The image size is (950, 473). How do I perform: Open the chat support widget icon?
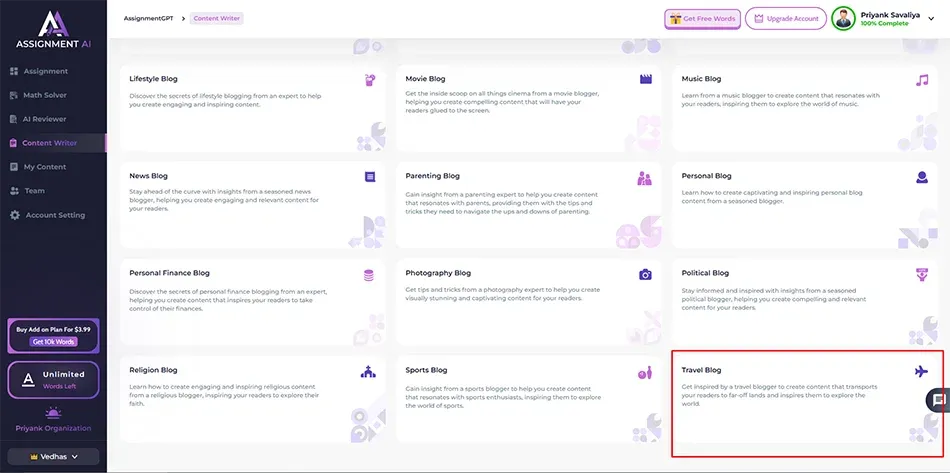[938, 400]
